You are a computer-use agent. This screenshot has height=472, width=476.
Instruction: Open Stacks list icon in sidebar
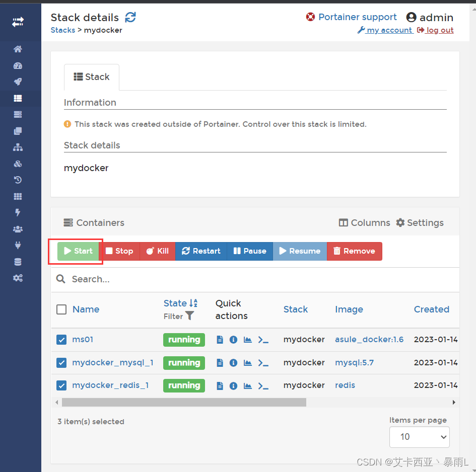[x=18, y=98]
